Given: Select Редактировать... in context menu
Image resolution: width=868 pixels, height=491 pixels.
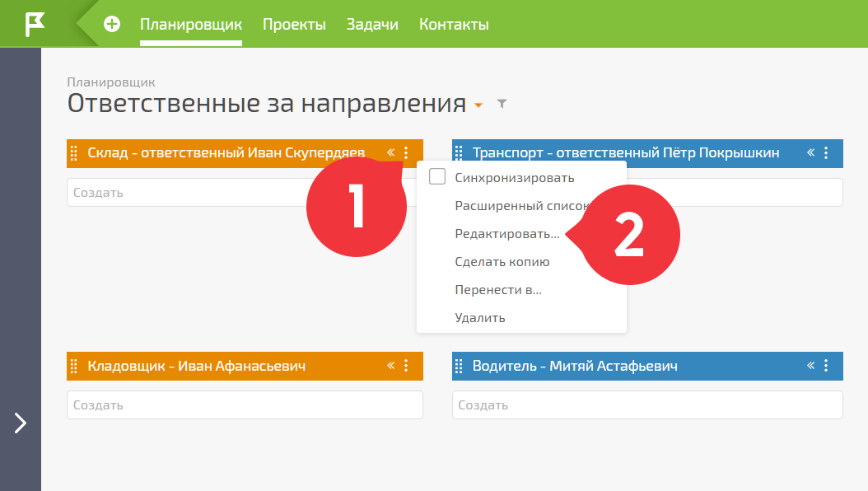Looking at the screenshot, I should tap(507, 234).
